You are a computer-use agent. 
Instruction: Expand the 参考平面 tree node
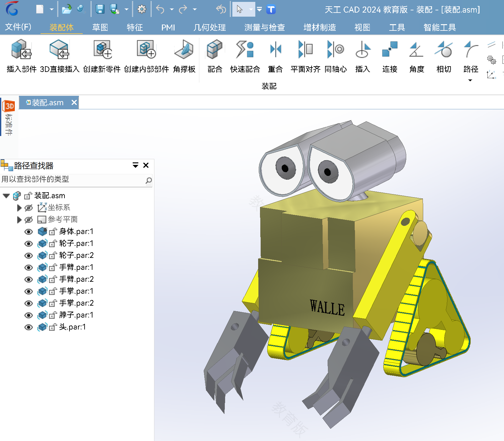pos(19,220)
